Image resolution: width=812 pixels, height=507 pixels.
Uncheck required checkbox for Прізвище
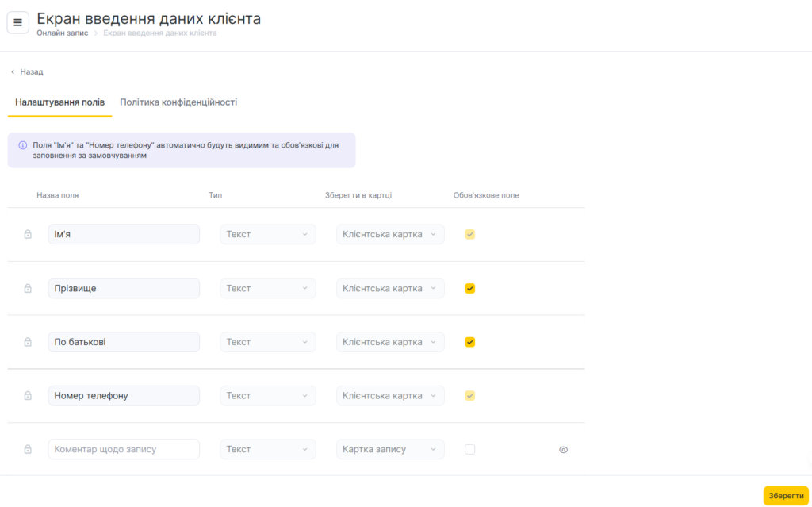point(469,288)
